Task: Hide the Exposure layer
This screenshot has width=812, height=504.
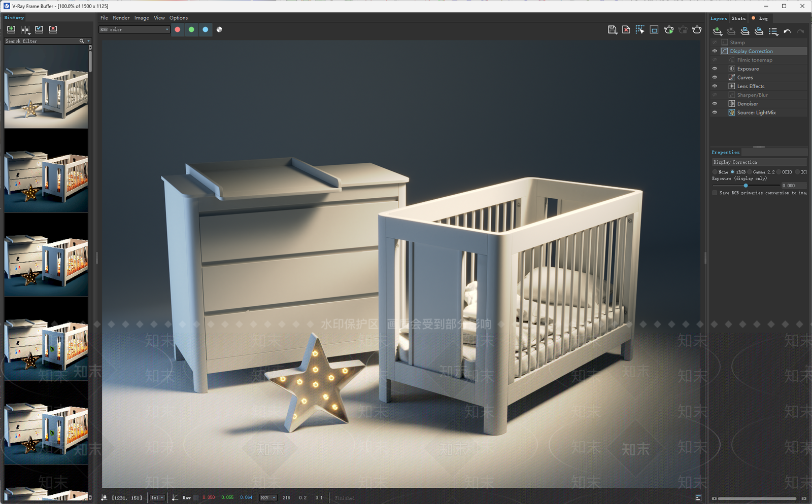Action: (715, 68)
